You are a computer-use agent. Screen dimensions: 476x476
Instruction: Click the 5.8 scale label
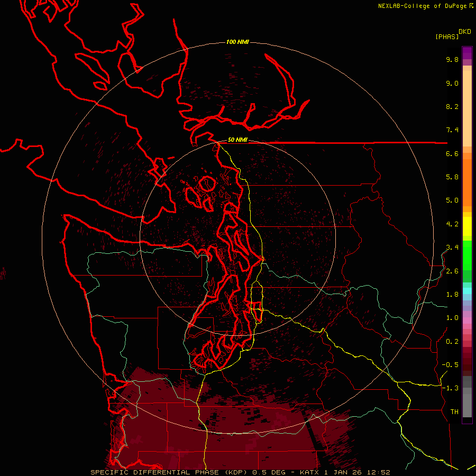coord(452,177)
